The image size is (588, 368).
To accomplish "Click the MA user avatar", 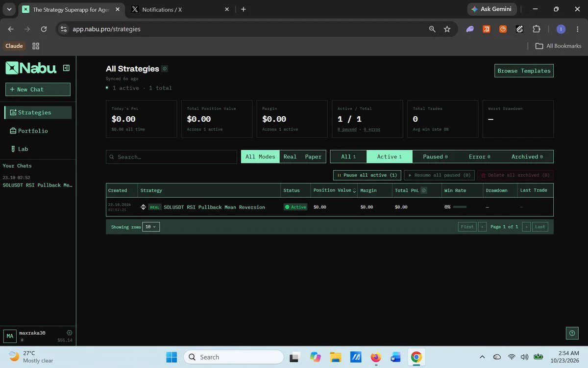I will (x=10, y=336).
